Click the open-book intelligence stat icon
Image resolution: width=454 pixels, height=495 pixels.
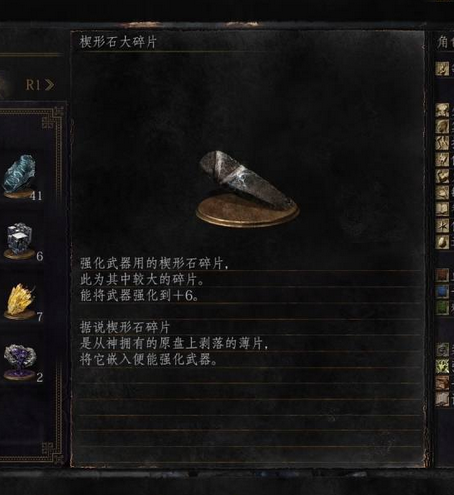[442, 209]
